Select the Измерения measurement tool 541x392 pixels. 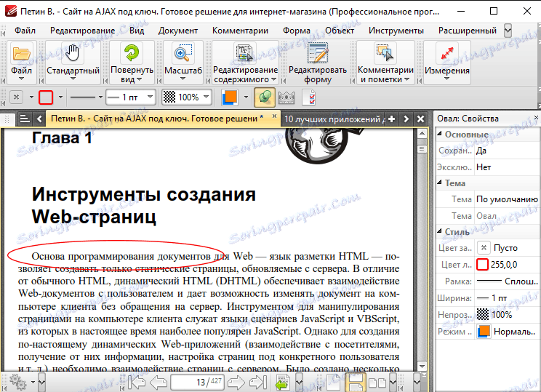(x=447, y=55)
